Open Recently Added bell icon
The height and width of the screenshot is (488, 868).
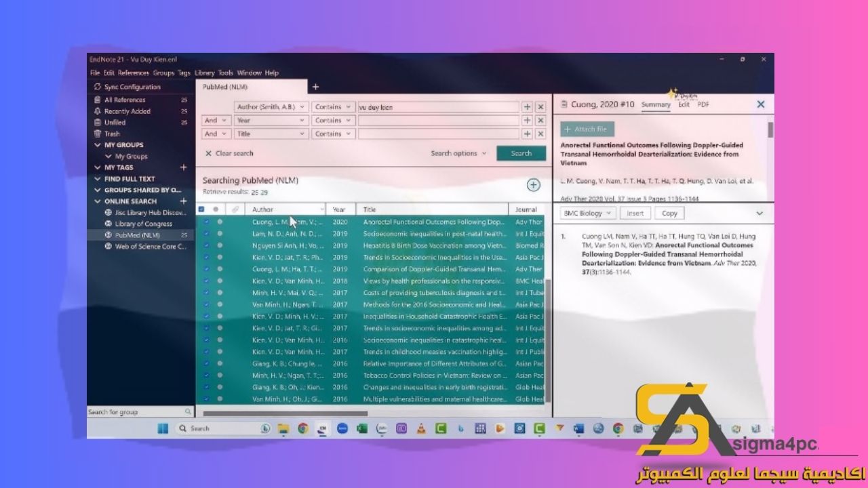98,111
